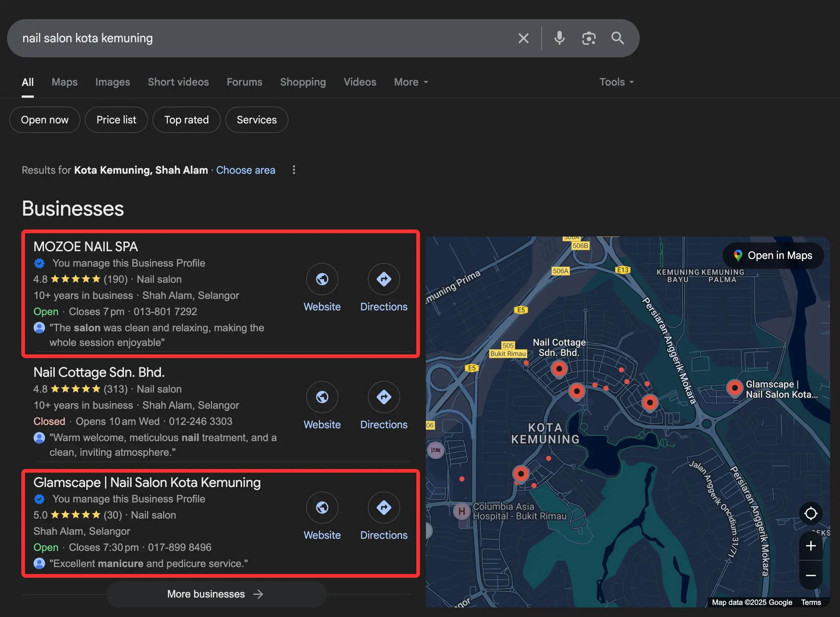Get directions to MOZOE NAIL SPA
The image size is (840, 617).
384,279
